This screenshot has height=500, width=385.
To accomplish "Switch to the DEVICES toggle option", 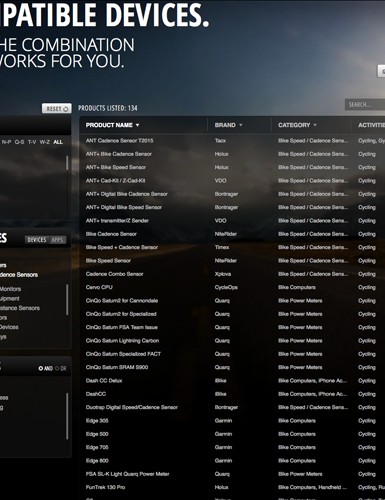I will point(37,240).
